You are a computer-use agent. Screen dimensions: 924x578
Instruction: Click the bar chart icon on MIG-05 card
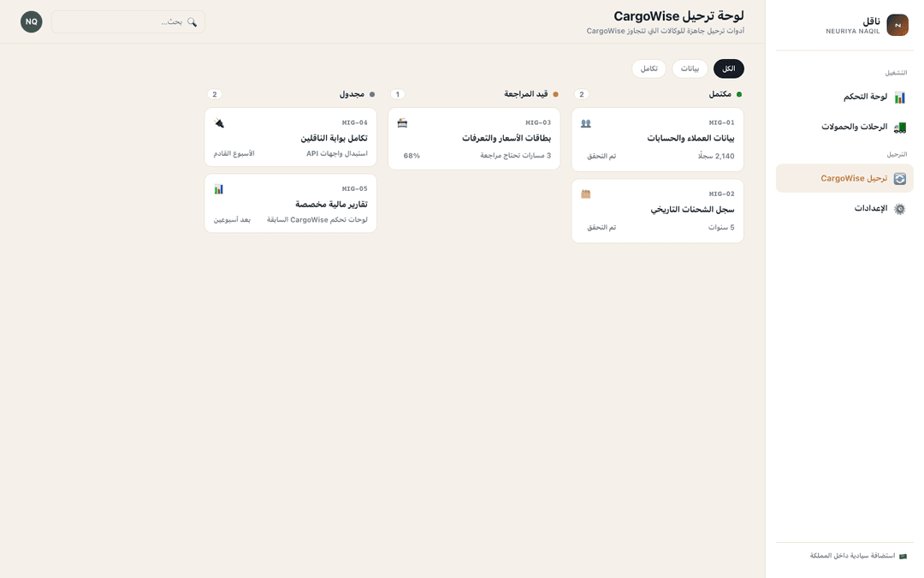[x=219, y=189]
